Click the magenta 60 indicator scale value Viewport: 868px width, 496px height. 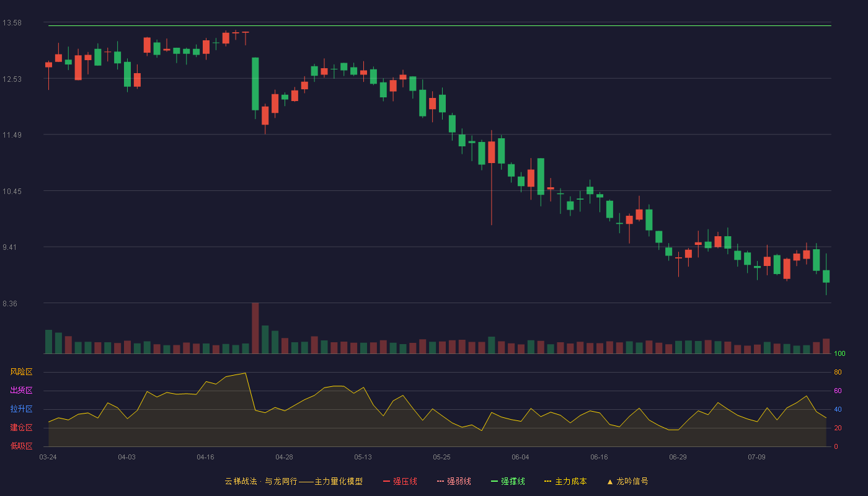click(838, 391)
